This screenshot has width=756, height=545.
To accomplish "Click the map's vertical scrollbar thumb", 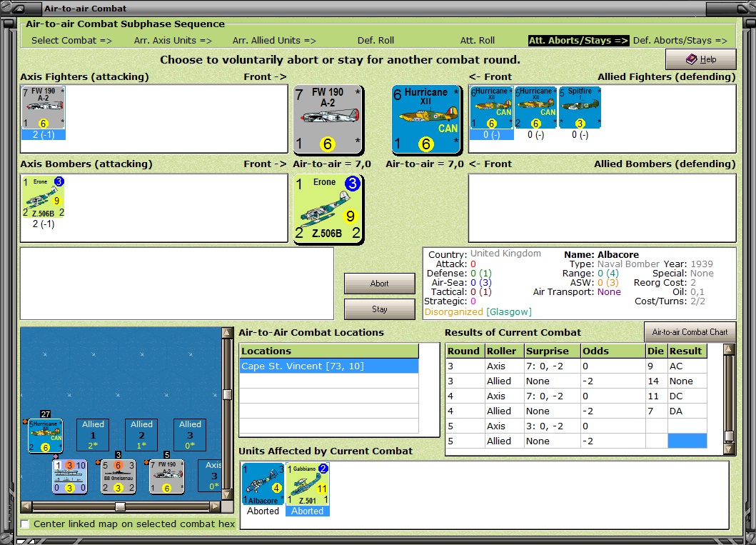I will coord(226,394).
